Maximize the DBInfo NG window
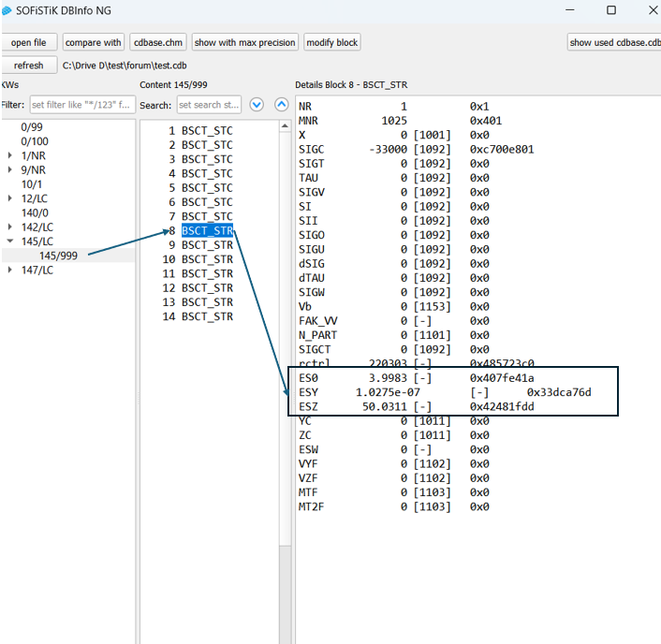Viewport: 661px width, 644px height. [611, 10]
